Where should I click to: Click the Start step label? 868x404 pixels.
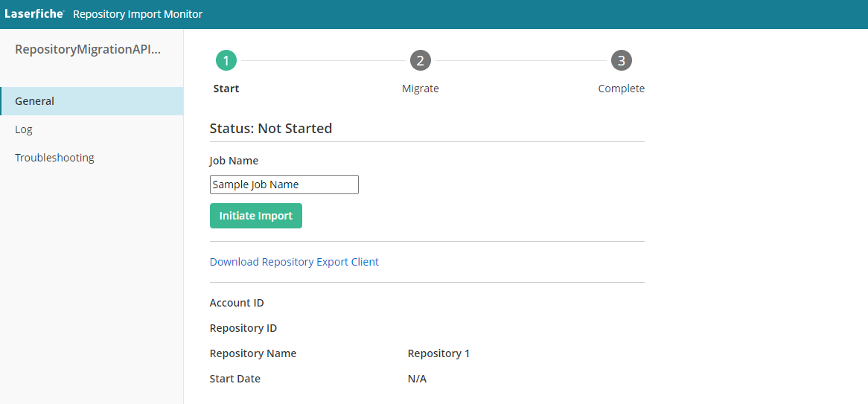point(226,89)
